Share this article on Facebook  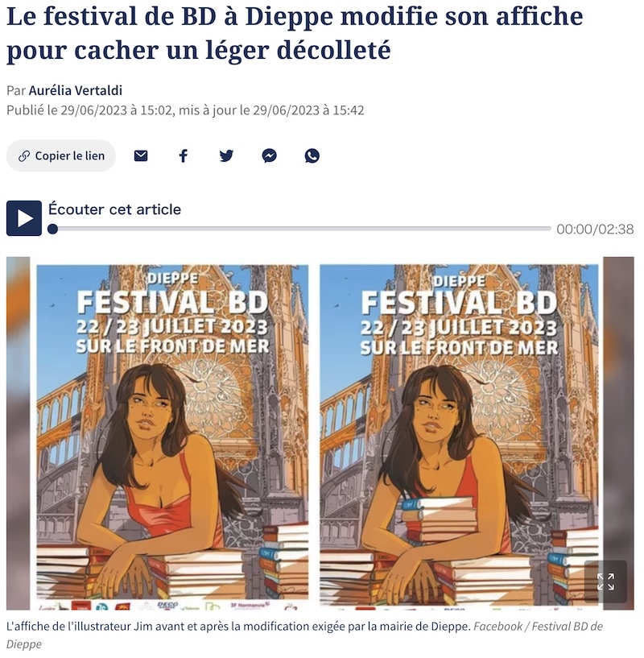(184, 156)
